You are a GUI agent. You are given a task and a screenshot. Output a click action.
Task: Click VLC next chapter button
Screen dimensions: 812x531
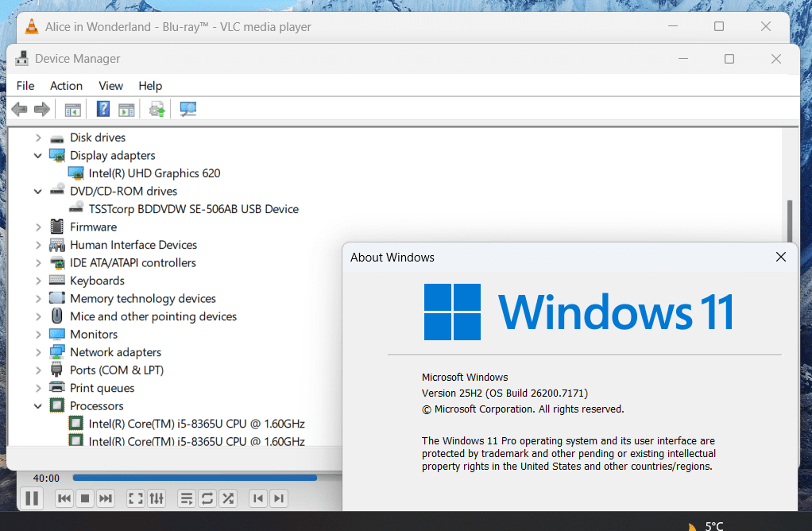point(279,498)
